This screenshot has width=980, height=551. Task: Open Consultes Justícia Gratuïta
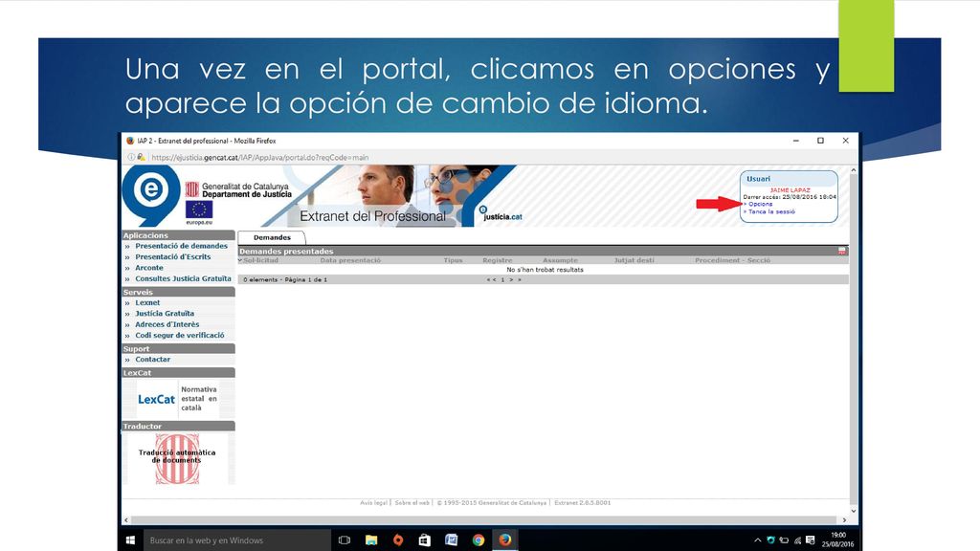[x=183, y=278]
